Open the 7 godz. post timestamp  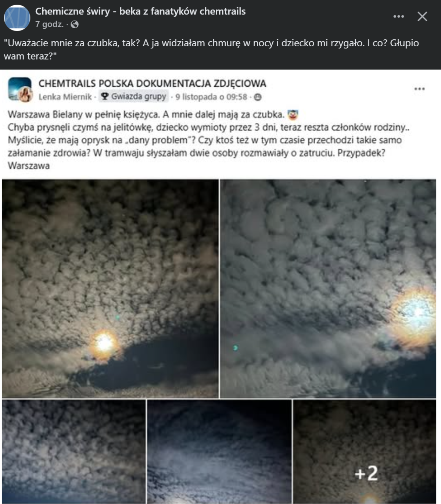tap(49, 24)
